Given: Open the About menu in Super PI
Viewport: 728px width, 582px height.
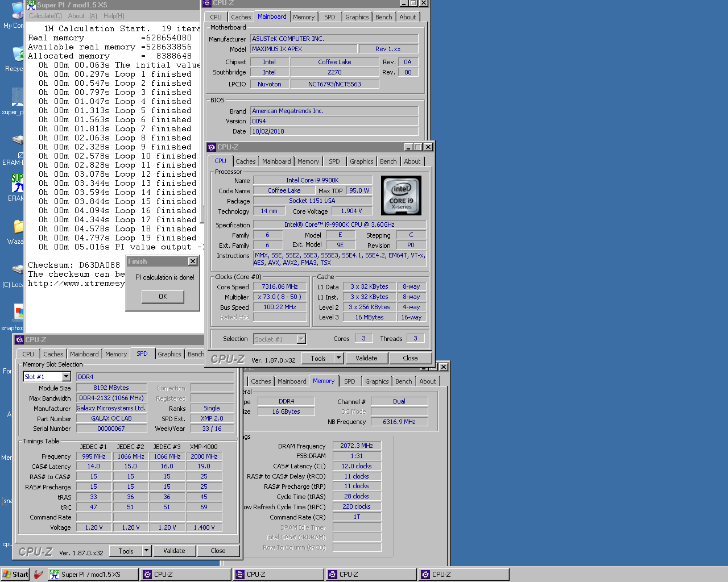Looking at the screenshot, I should [x=82, y=16].
